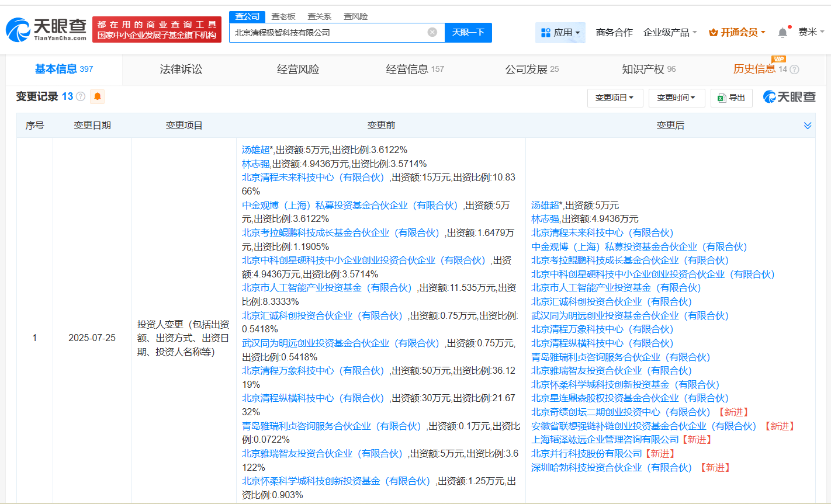Export records with the 导出 button
Screen dimensions: 831x504
(731, 98)
